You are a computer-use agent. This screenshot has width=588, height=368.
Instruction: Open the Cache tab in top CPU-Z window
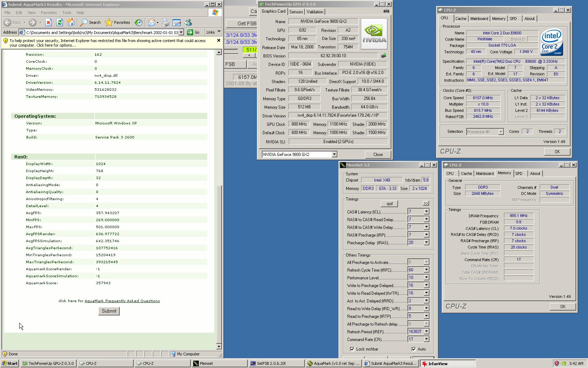point(461,19)
